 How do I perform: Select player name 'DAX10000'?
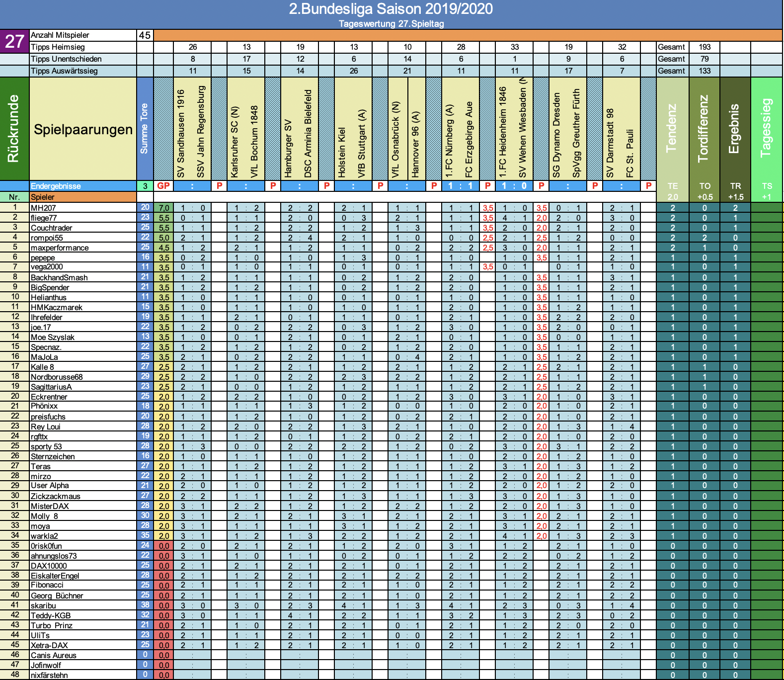(49, 566)
